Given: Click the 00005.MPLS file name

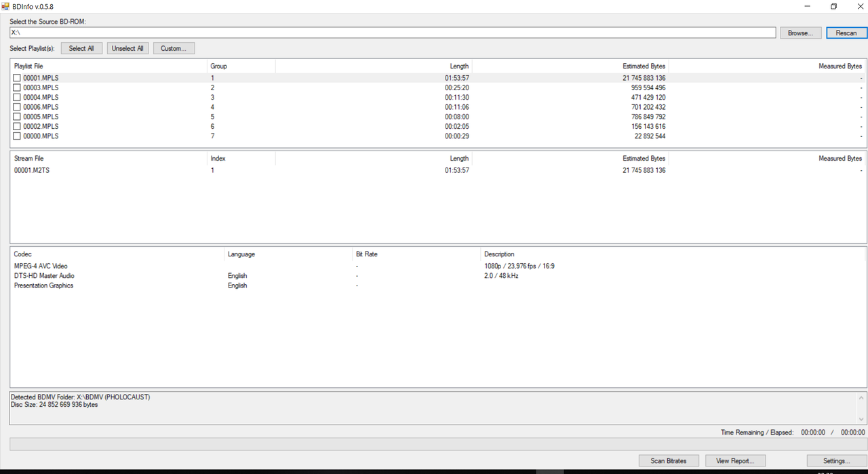Looking at the screenshot, I should click(x=41, y=117).
